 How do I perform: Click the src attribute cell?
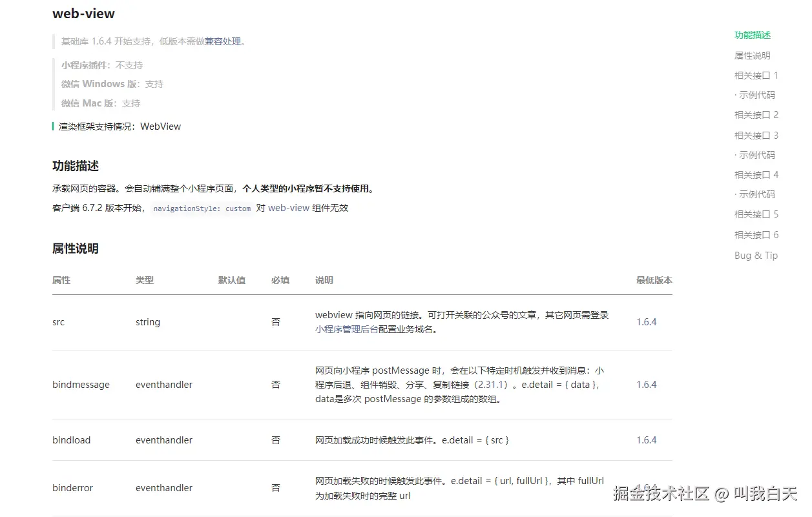coord(59,322)
